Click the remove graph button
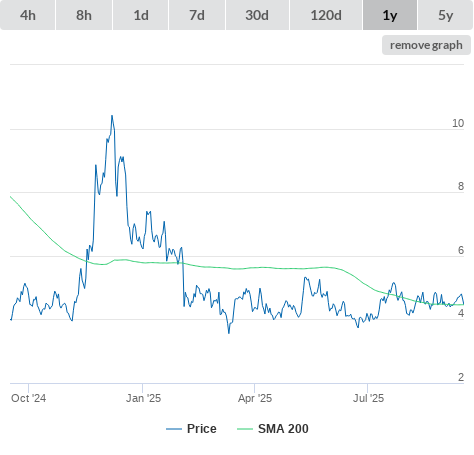This screenshot has width=474, height=455. 426,45
